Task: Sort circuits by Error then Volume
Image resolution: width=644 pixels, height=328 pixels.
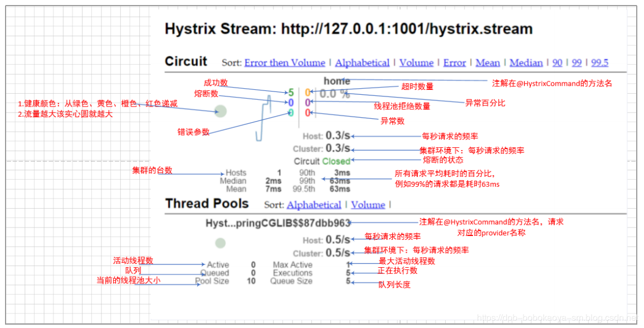Action: 285,62
